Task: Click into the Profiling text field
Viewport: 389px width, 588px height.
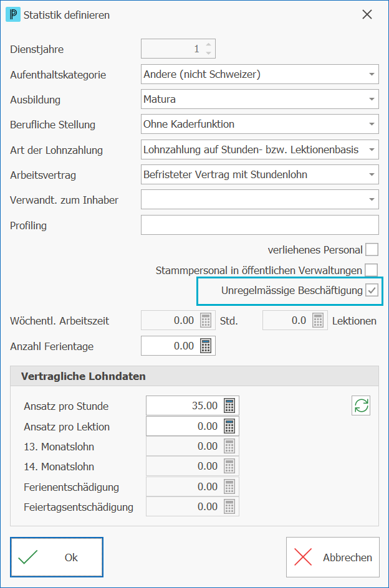Action: click(260, 225)
